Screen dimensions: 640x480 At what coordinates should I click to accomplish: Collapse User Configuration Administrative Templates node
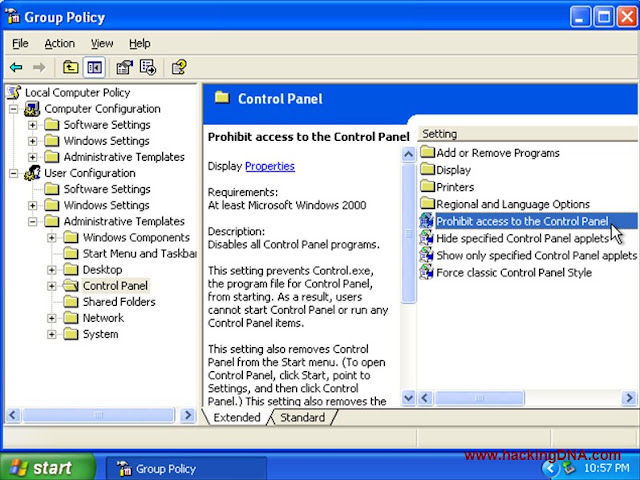pyautogui.click(x=33, y=222)
